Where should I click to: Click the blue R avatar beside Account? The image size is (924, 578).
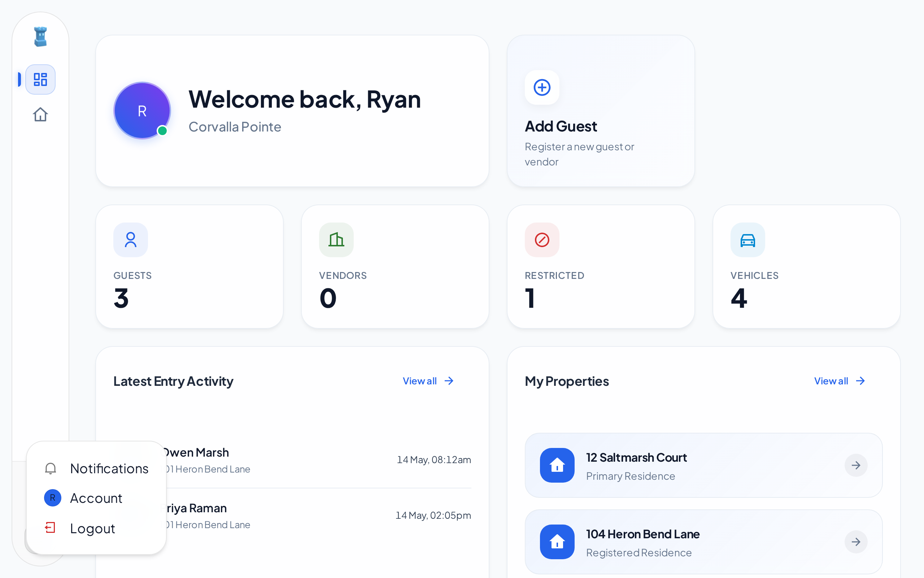pyautogui.click(x=53, y=498)
